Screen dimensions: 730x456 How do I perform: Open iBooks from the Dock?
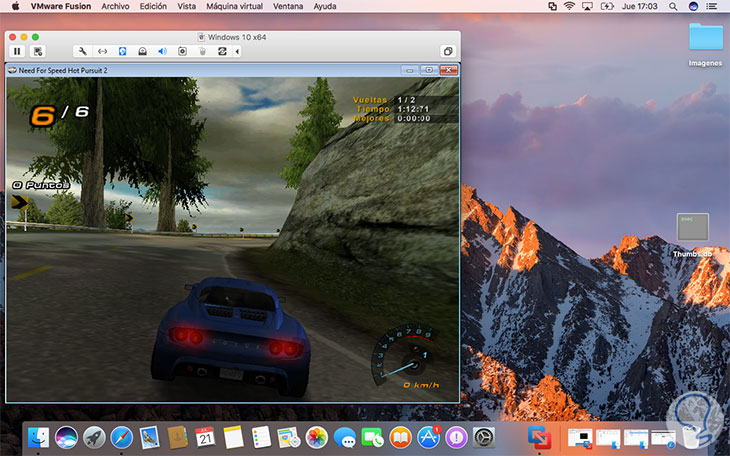[400, 437]
